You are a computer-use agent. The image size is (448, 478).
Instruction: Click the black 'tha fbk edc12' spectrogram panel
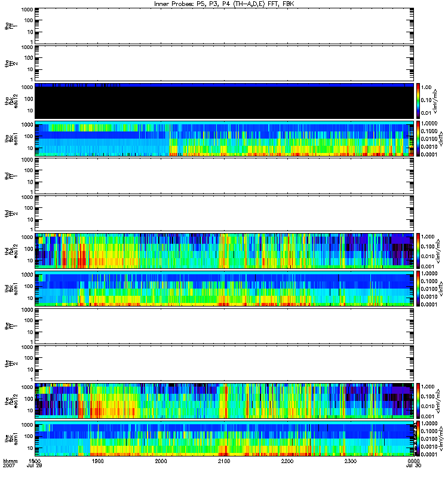225,101
